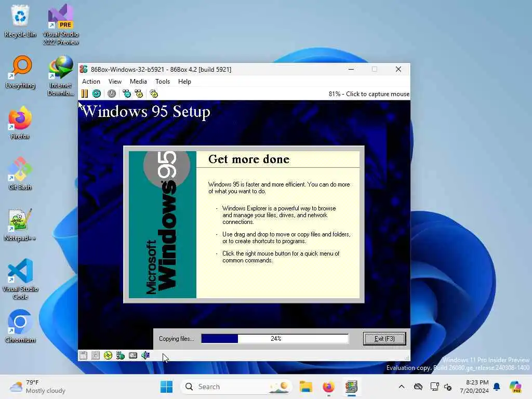Select the Everything desktop shortcut
Image resolution: width=532 pixels, height=399 pixels.
20,72
